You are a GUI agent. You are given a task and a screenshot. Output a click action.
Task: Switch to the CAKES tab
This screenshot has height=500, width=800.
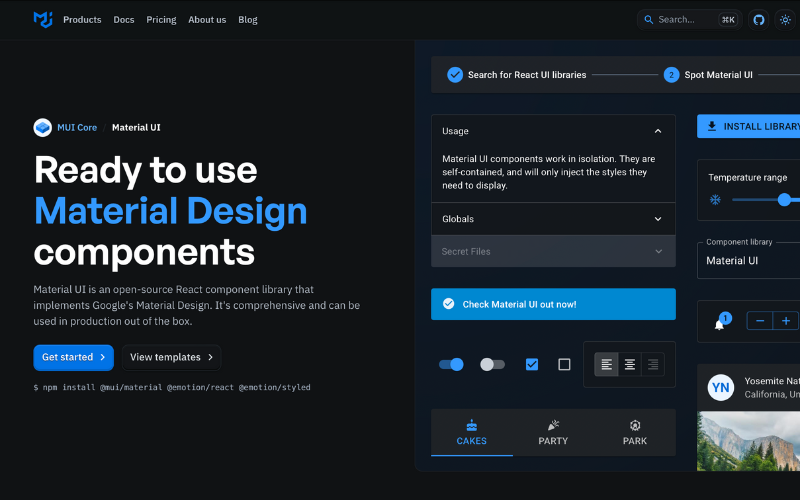coord(471,433)
